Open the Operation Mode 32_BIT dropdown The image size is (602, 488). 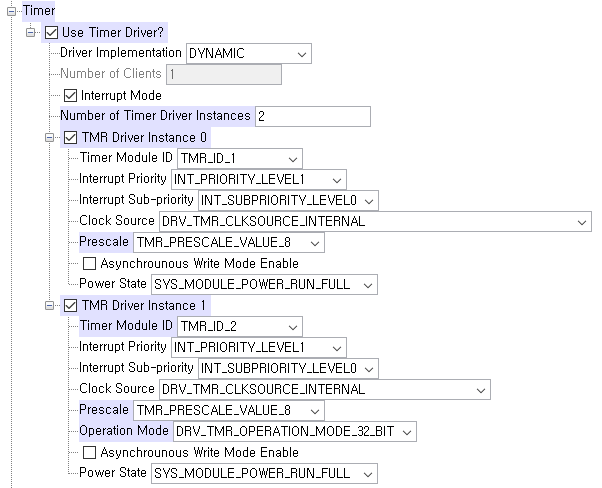(294, 431)
